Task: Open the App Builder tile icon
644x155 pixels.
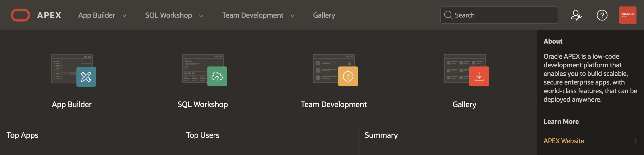Action: pyautogui.click(x=86, y=77)
